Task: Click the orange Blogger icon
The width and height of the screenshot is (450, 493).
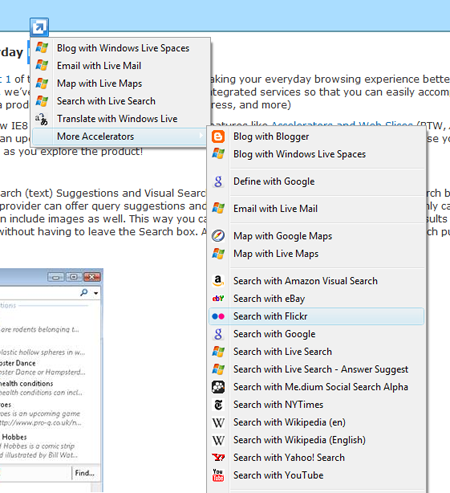Action: click(x=218, y=136)
